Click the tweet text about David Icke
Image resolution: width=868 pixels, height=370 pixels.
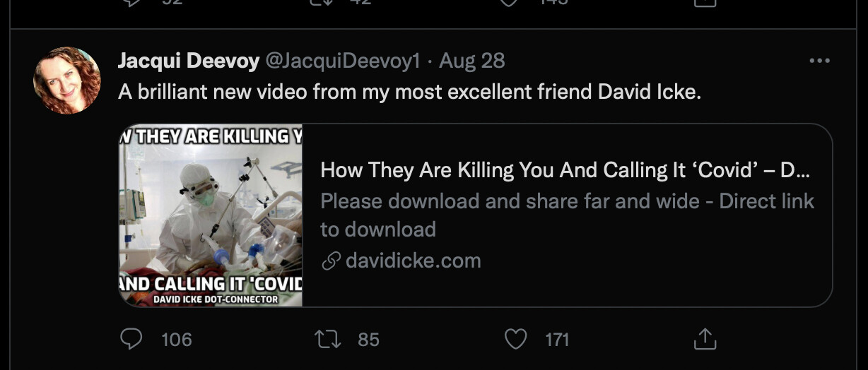(x=409, y=92)
